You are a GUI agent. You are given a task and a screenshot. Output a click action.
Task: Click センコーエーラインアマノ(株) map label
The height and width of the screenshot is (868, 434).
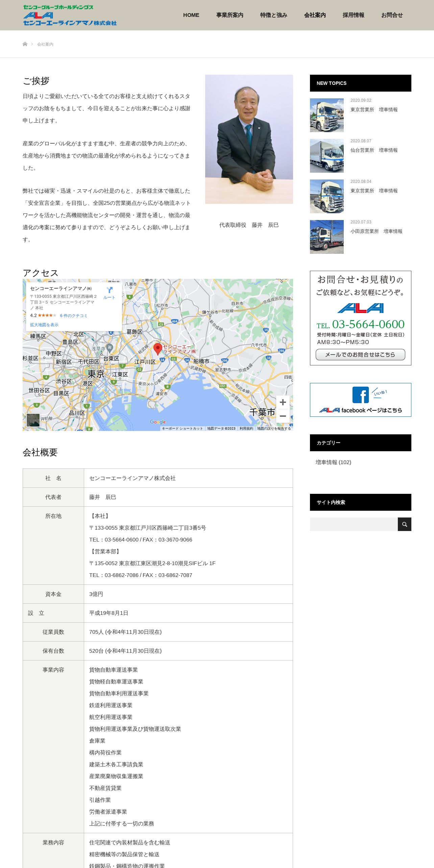[x=179, y=349]
